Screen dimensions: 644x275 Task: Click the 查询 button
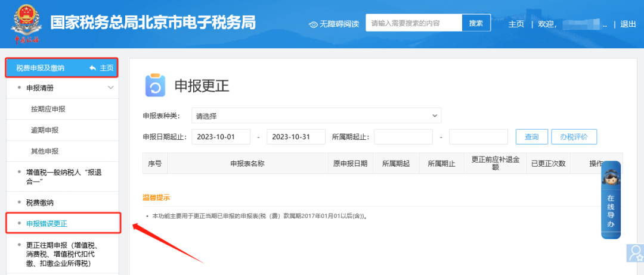click(x=532, y=137)
